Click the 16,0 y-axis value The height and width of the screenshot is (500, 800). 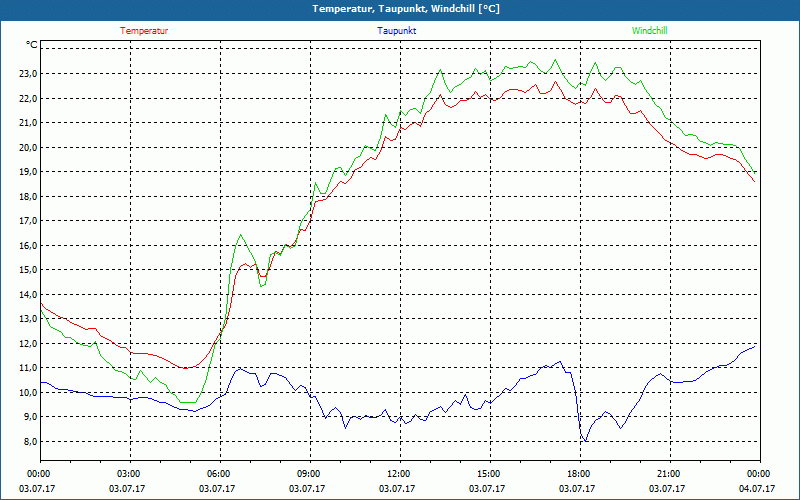click(29, 245)
